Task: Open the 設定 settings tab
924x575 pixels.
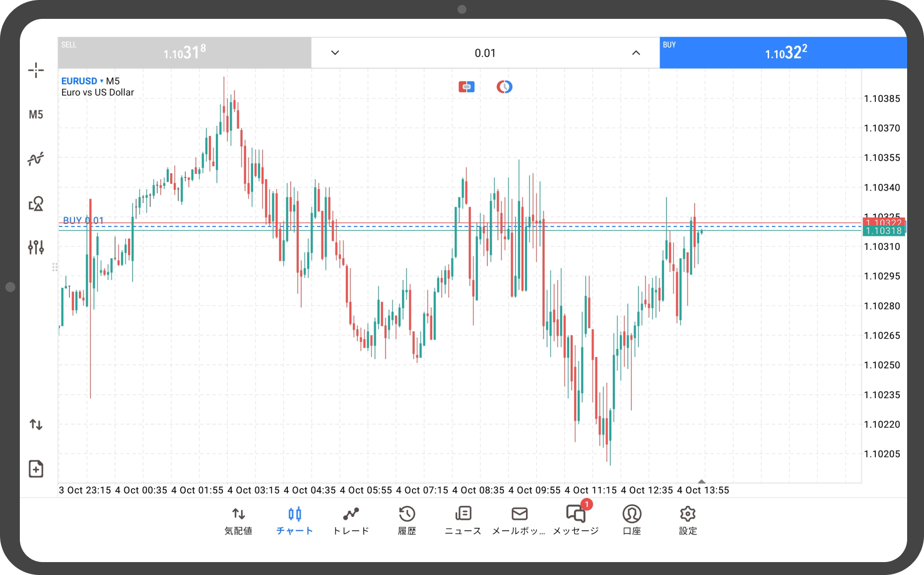Action: pos(688,521)
